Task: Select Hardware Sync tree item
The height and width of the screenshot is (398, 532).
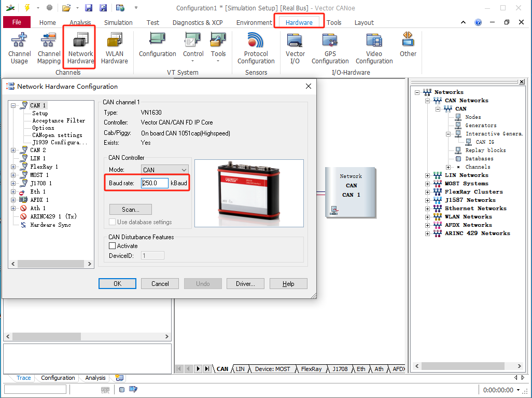Action: (x=50, y=225)
